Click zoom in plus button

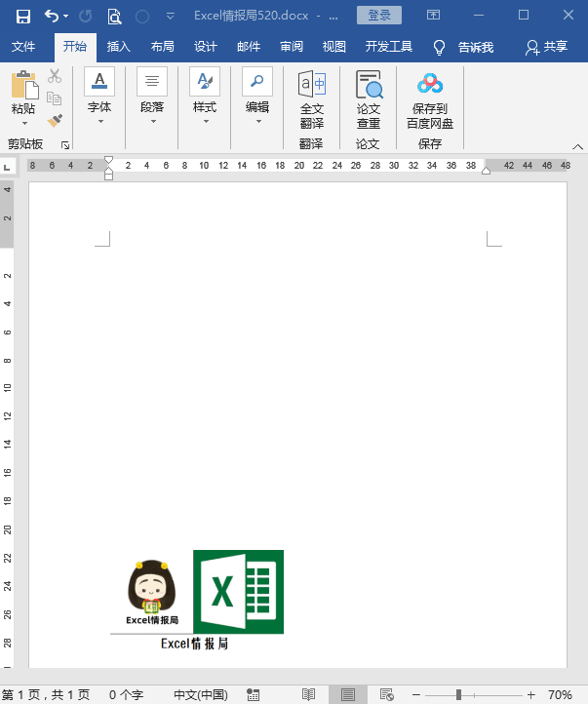531,695
